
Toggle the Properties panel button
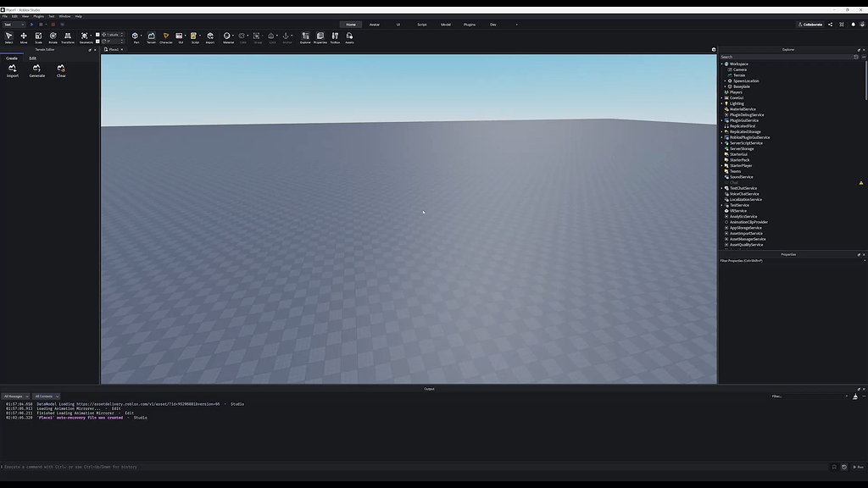pos(320,37)
